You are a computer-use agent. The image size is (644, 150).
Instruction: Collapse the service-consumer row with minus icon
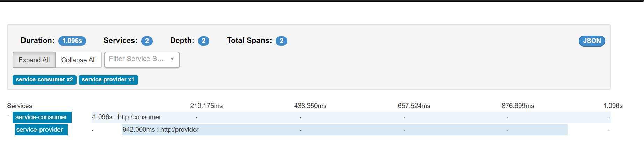[9, 117]
